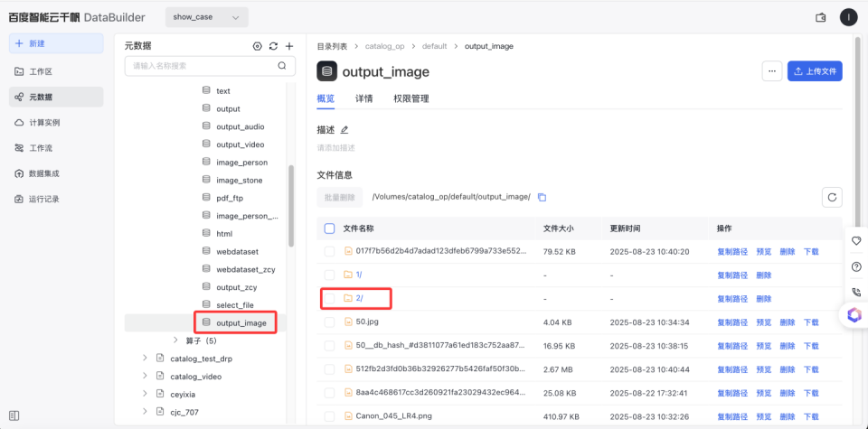This screenshot has width=868, height=429.
Task: Check the 2/ folder checkbox
Action: (x=329, y=299)
